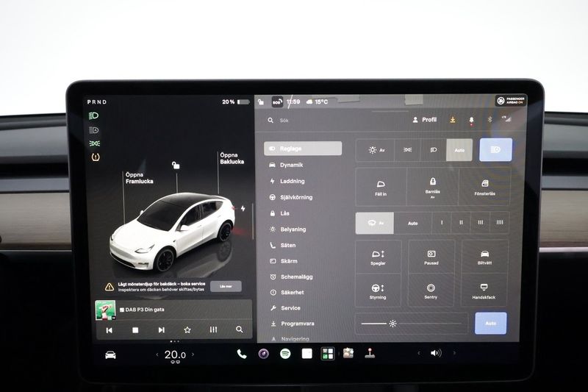This screenshot has width=588, height=392.
Task: Open the all apps launcher grid
Action: [x=327, y=354]
